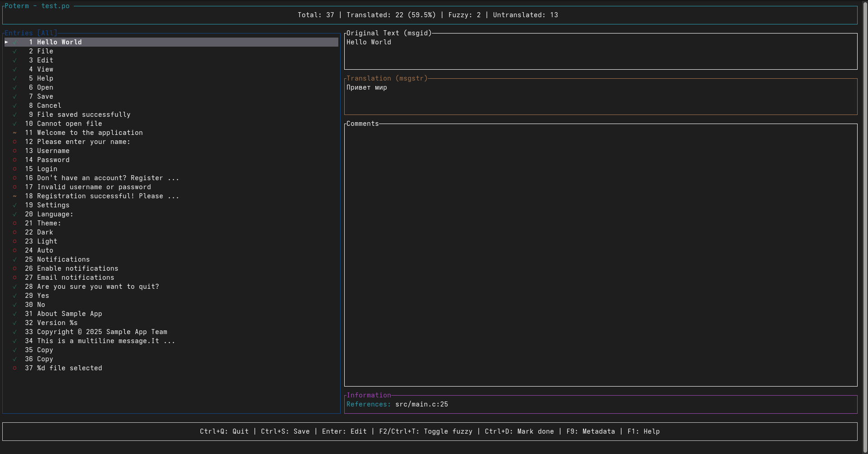868x454 pixels.
Task: Select entry 15 Login
Action: click(171, 169)
